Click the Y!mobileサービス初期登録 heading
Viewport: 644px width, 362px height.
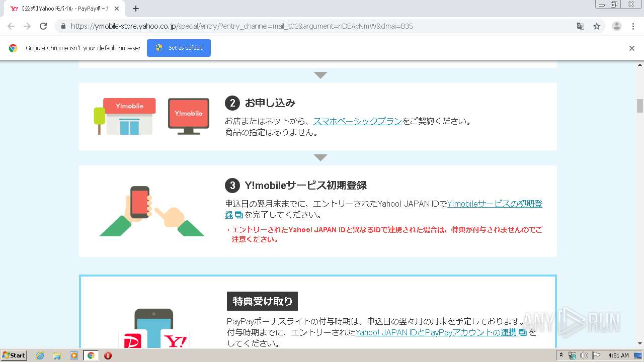click(x=306, y=186)
